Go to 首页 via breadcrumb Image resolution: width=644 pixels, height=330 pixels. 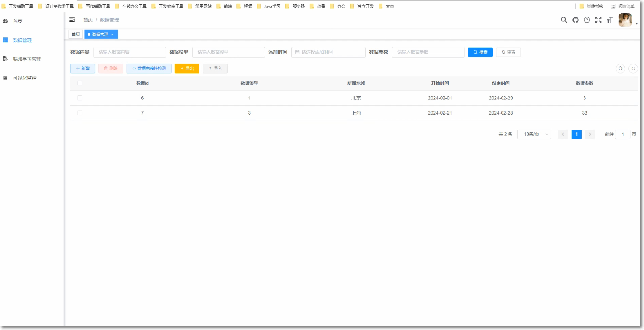click(x=88, y=20)
